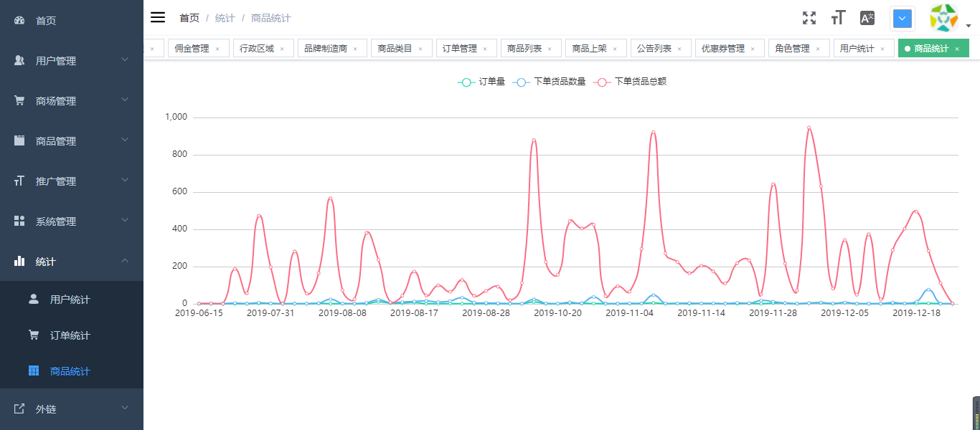The image size is (980, 430).
Task: Click the hamburger menu toggle icon
Action: point(158,17)
